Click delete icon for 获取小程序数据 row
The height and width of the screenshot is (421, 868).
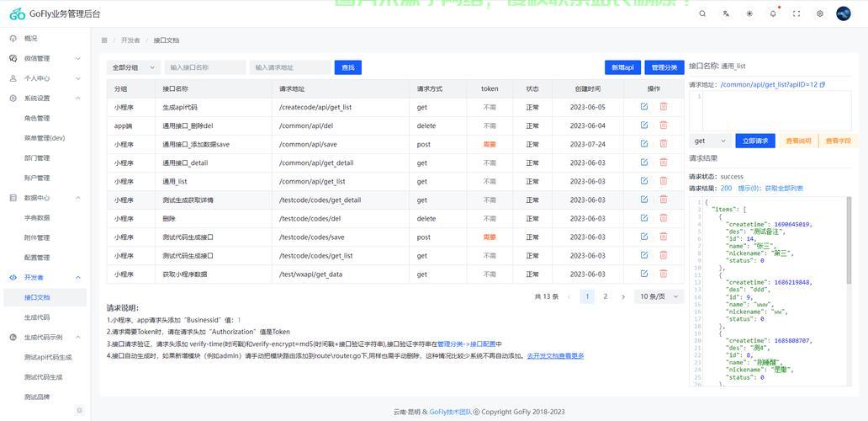tap(664, 274)
